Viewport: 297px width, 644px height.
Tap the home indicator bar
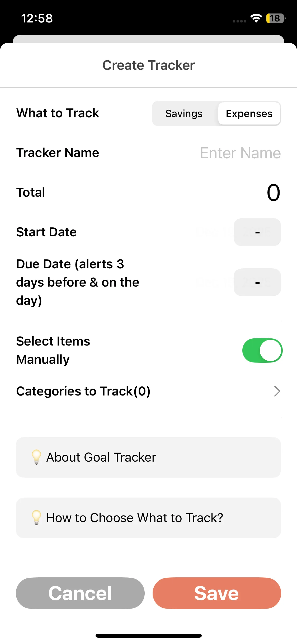(x=148, y=636)
